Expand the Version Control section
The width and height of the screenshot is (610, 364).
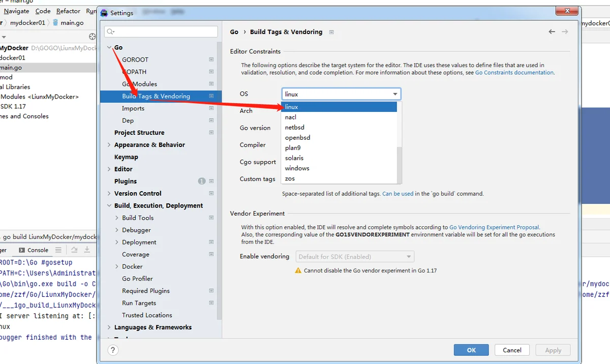pyautogui.click(x=109, y=194)
